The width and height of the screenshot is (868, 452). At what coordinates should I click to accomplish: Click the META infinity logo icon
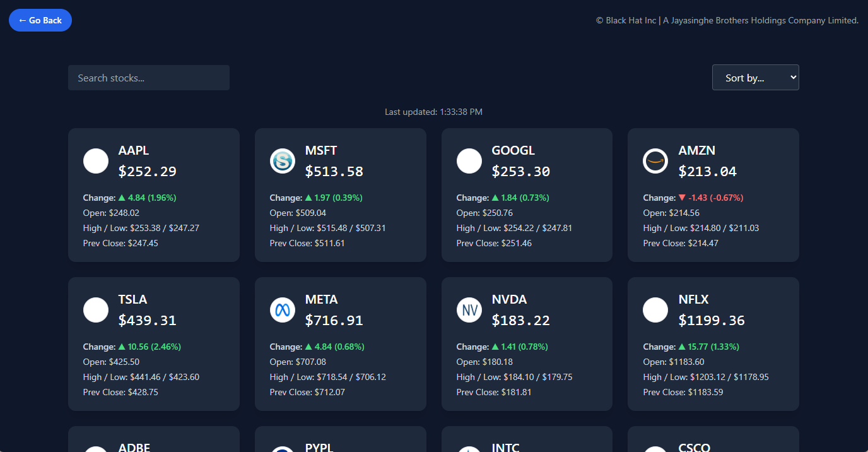[x=283, y=310]
